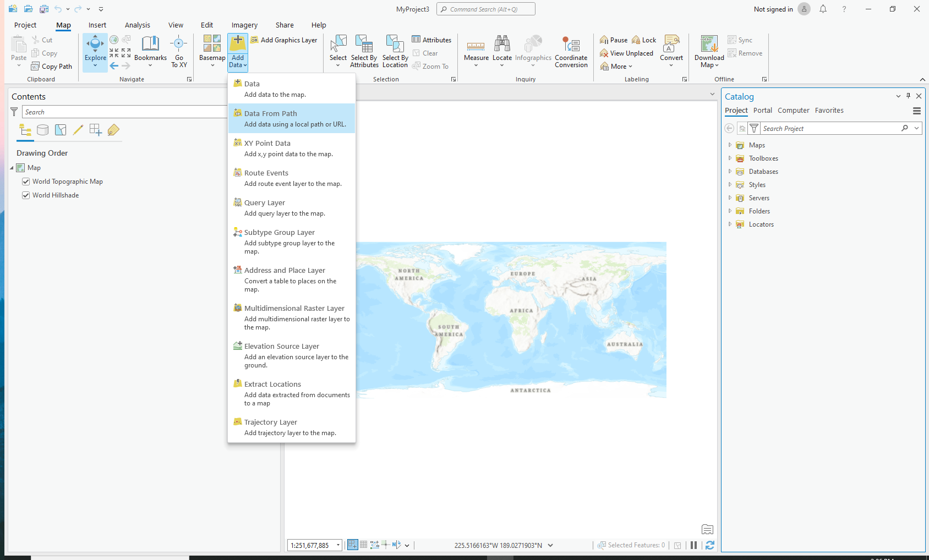Open the Portal tab in Catalog
This screenshot has width=929, height=560.
click(762, 111)
